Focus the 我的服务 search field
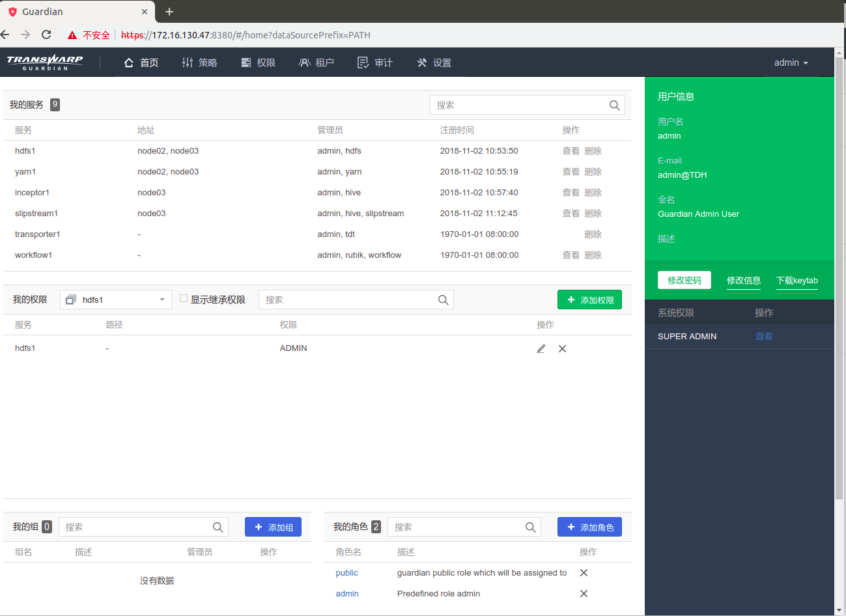Image resolution: width=846 pixels, height=616 pixels. 528,105
